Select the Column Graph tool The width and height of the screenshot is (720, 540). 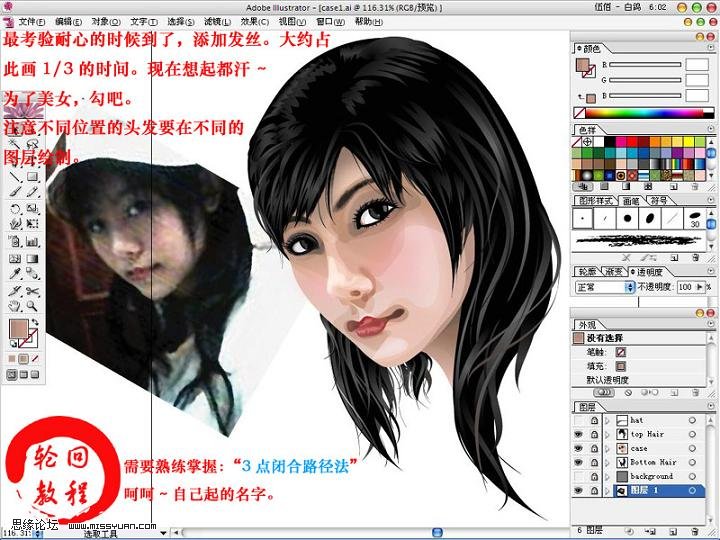click(32, 241)
